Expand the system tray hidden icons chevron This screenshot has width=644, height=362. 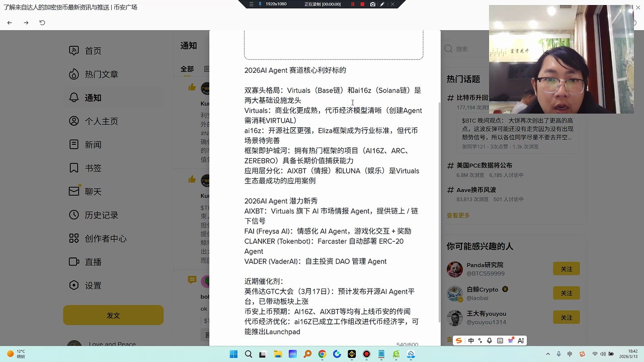pyautogui.click(x=547, y=354)
